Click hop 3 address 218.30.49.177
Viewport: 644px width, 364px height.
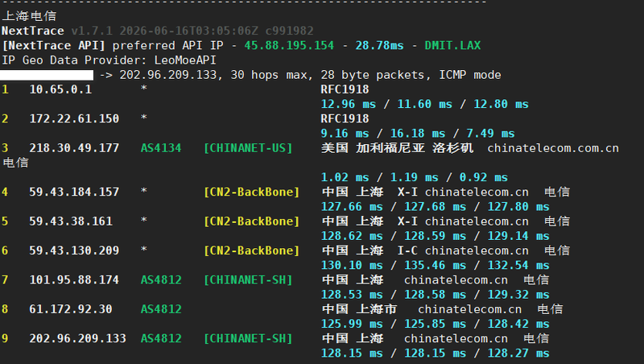point(74,148)
